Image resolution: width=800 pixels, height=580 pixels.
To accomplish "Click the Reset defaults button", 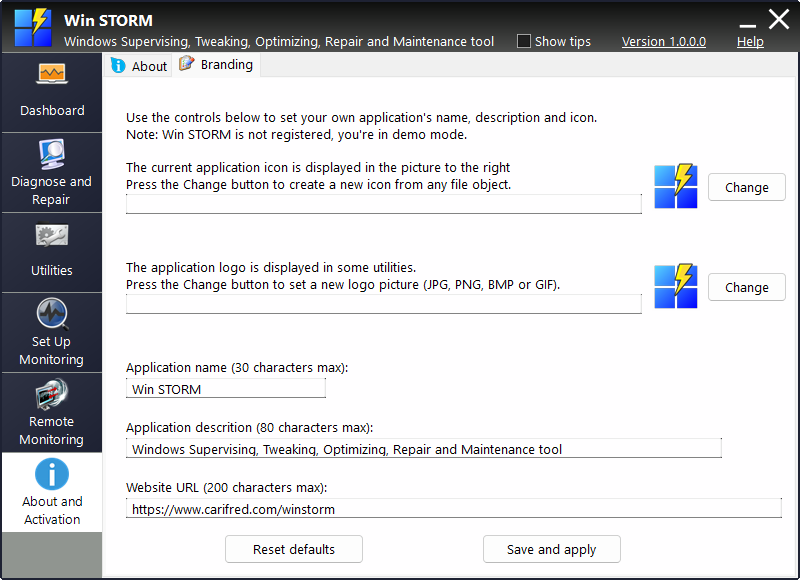I will click(294, 549).
